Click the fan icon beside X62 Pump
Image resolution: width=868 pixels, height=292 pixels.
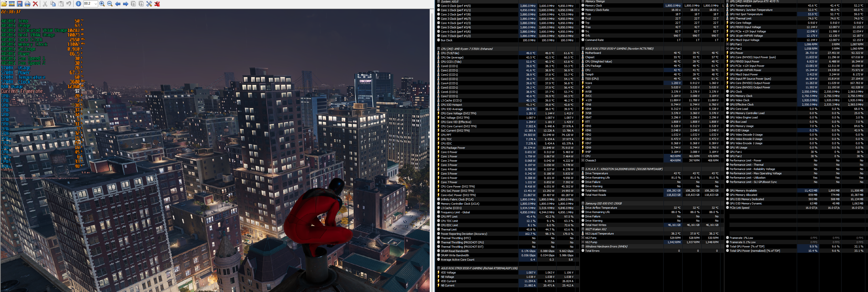coord(583,242)
